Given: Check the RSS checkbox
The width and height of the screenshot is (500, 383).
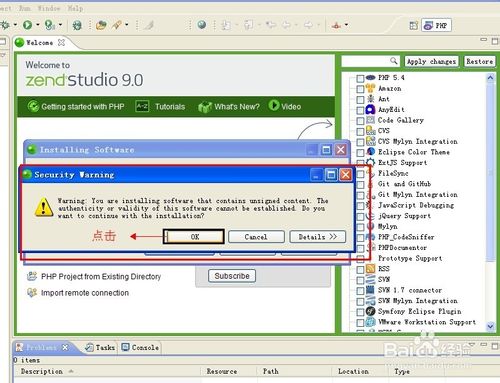Looking at the screenshot, I should pyautogui.click(x=360, y=269).
